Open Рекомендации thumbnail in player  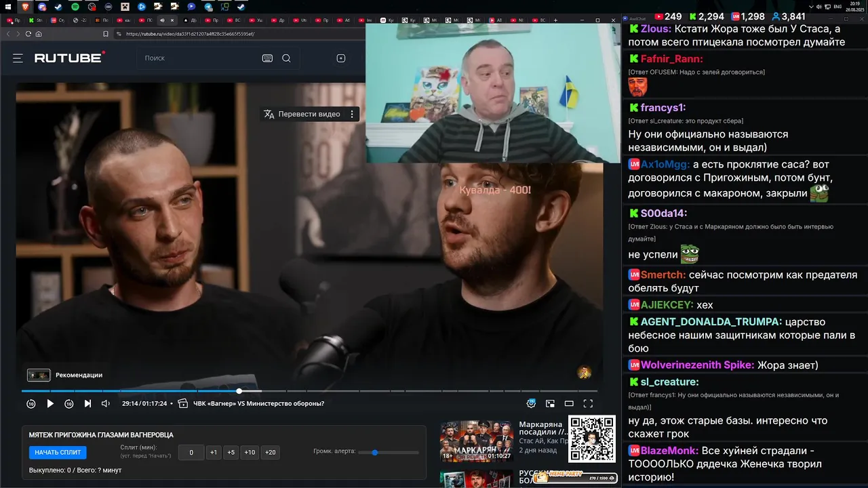pos(39,375)
